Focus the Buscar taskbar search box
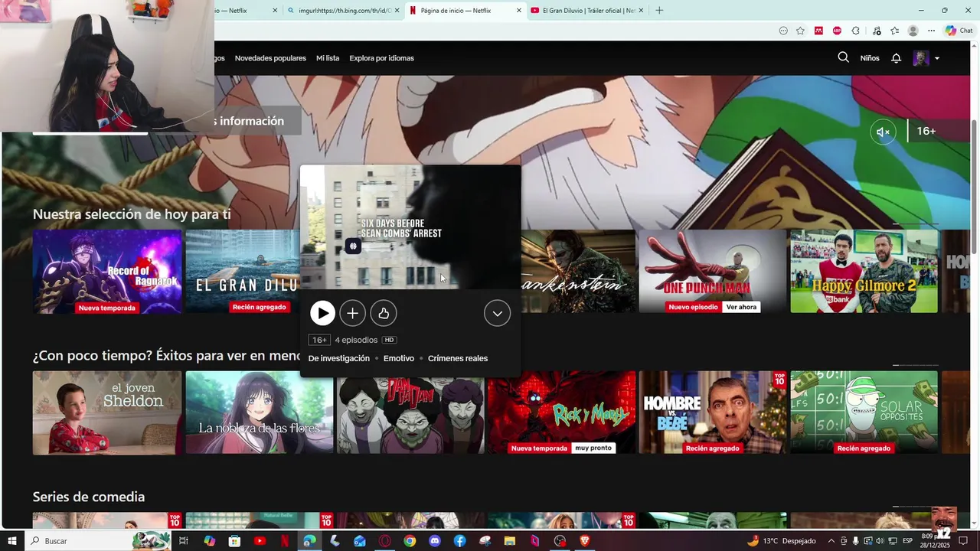Image resolution: width=980 pixels, height=551 pixels. 100,541
